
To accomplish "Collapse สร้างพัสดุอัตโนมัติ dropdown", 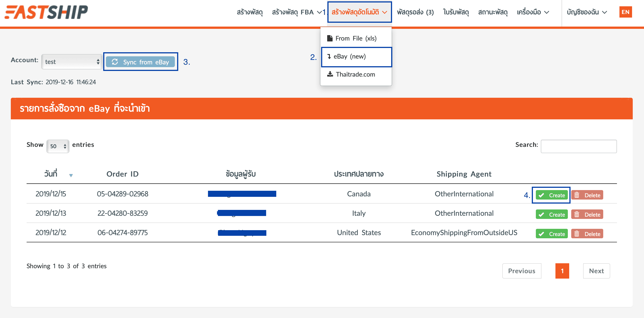I will click(x=359, y=12).
